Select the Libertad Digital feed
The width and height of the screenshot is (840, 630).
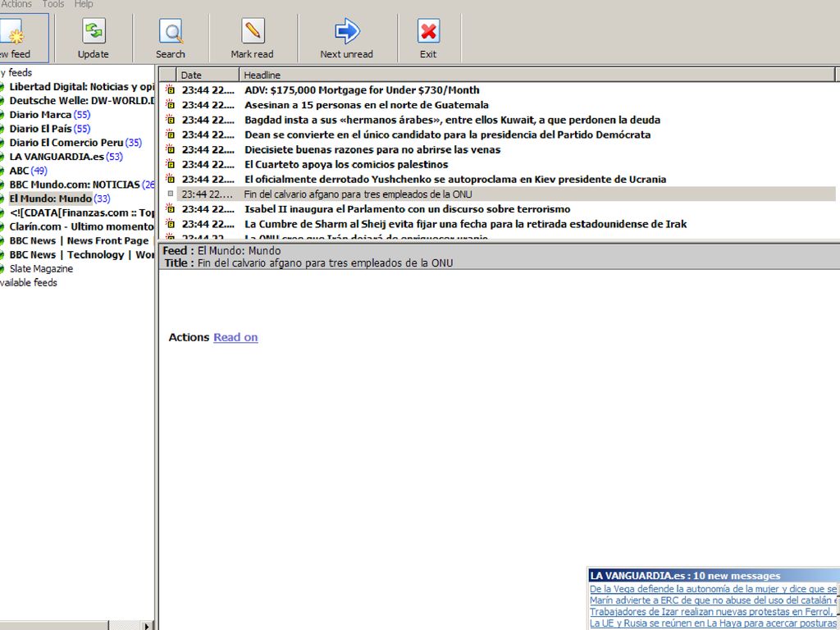81,87
